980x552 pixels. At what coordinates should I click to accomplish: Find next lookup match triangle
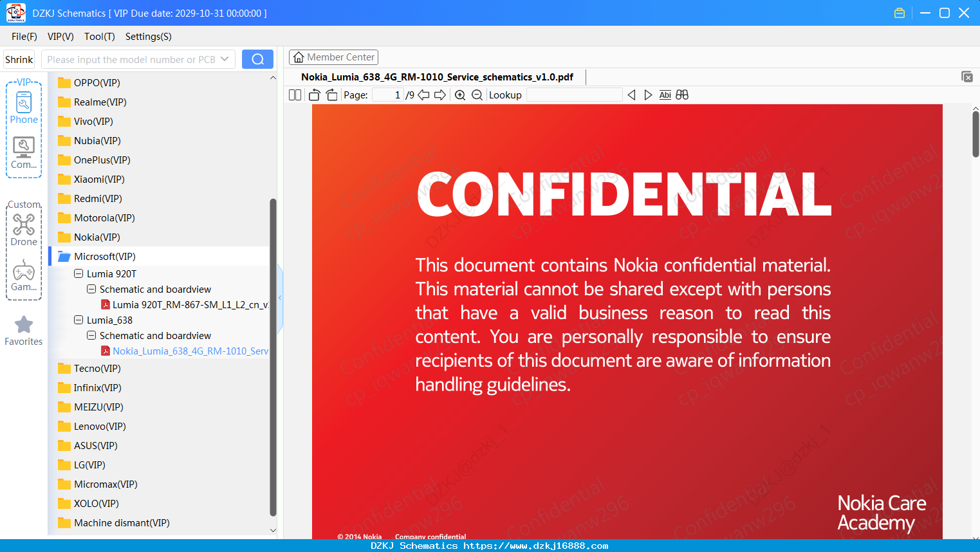[648, 95]
